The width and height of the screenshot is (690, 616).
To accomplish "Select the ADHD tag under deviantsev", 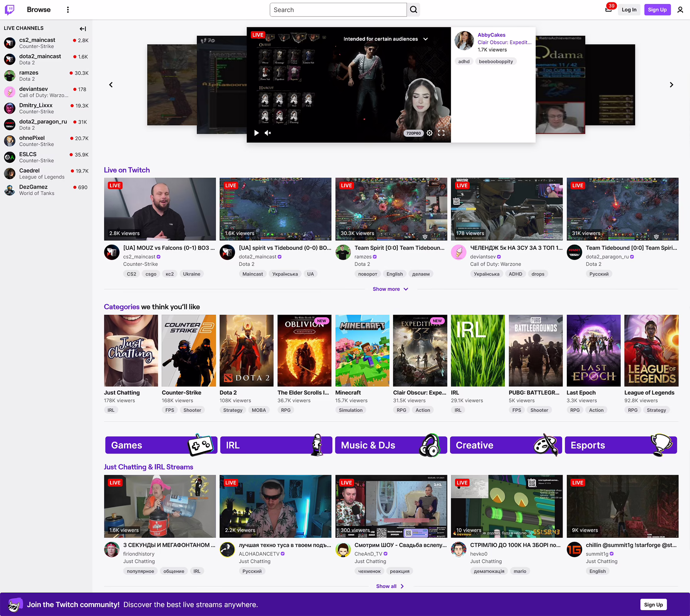I will (515, 274).
